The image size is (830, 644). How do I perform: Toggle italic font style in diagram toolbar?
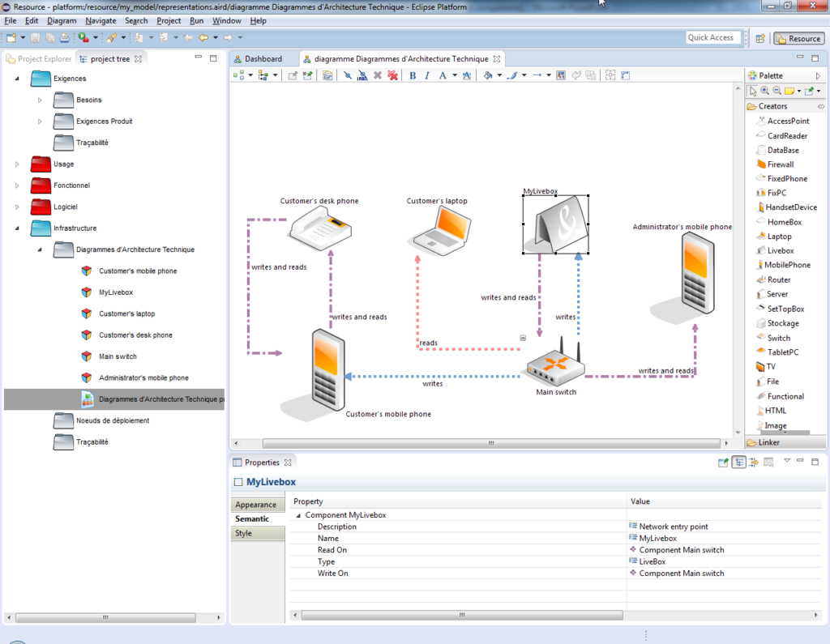(x=427, y=75)
